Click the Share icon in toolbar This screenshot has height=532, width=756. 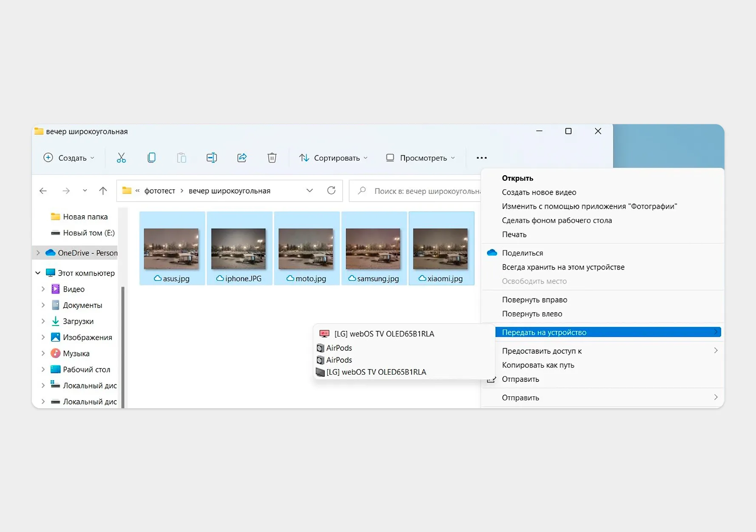[242, 158]
